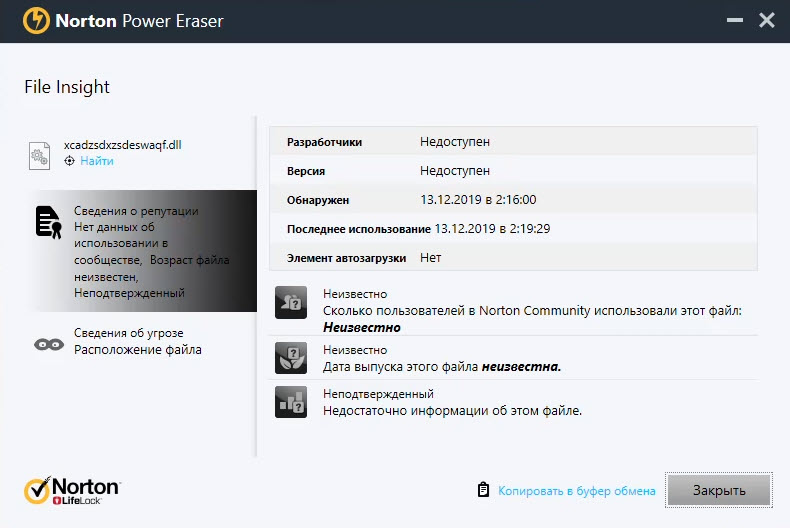790x528 pixels.
Task: Click the Недоступен value in Разработчики row
Action: pyautogui.click(x=455, y=142)
